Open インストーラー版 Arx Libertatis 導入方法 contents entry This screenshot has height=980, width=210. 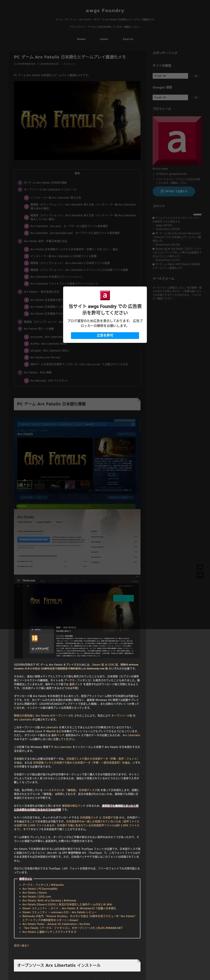(x=56, y=198)
